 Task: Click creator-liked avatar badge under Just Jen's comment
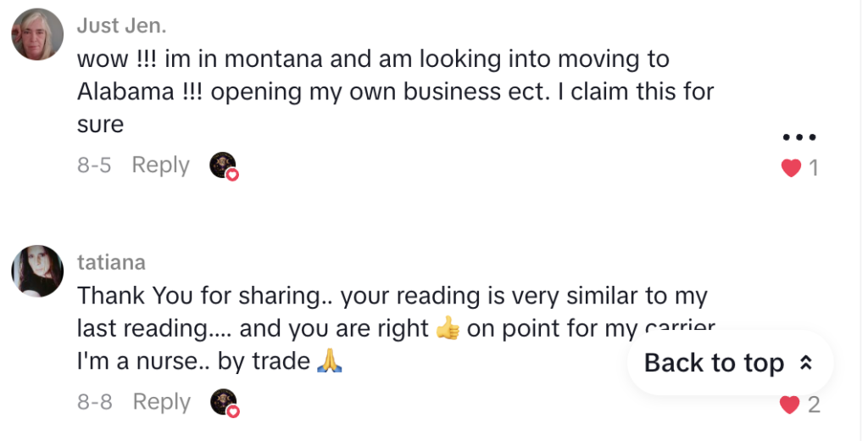pyautogui.click(x=224, y=165)
